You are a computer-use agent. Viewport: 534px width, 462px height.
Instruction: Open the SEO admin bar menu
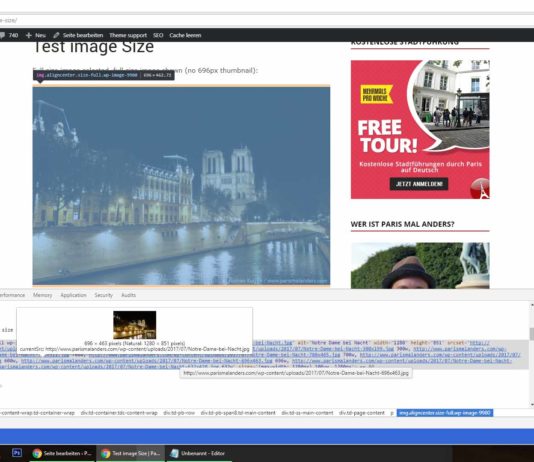click(x=158, y=35)
